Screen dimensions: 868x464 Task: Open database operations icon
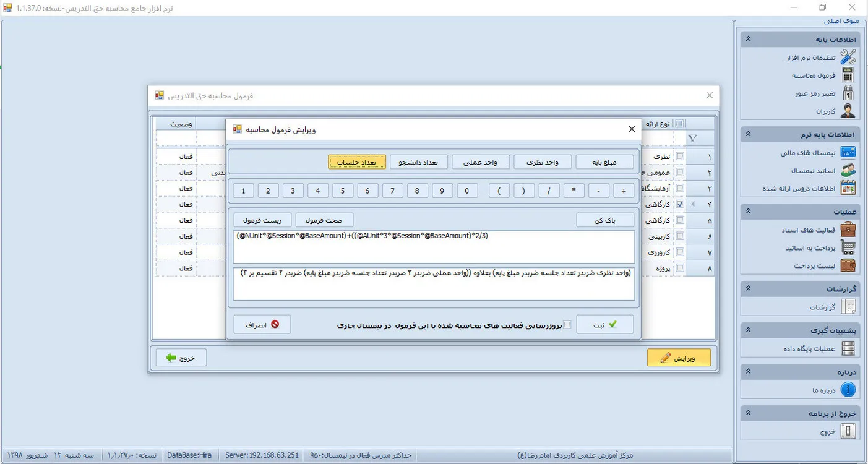click(x=848, y=348)
